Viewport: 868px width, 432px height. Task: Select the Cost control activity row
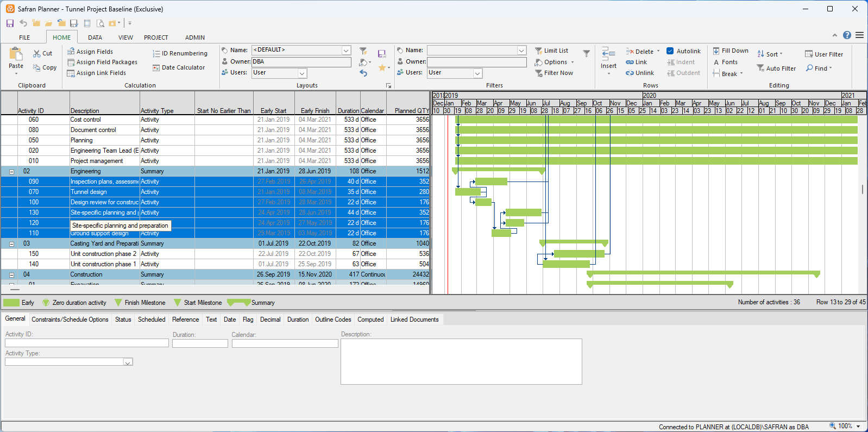tap(215, 120)
